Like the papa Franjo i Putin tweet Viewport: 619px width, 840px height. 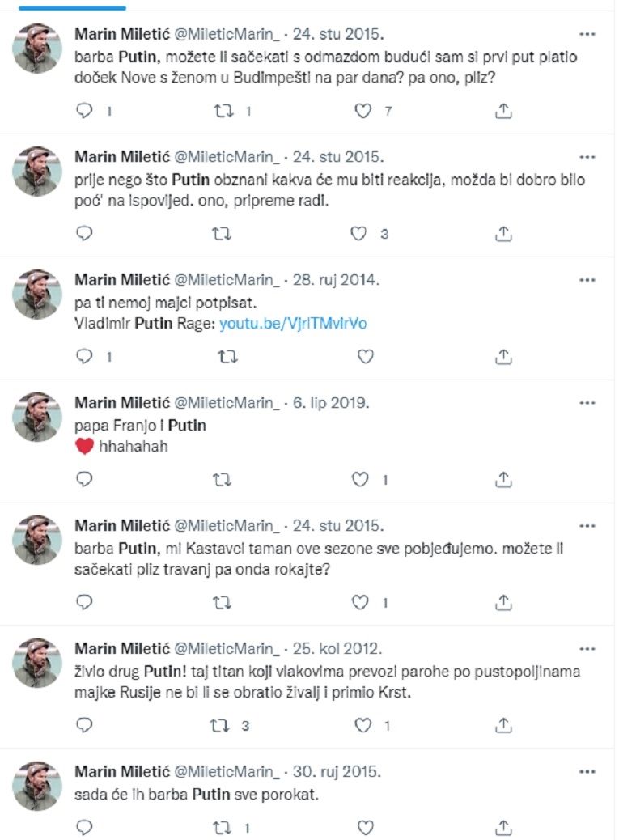click(359, 480)
